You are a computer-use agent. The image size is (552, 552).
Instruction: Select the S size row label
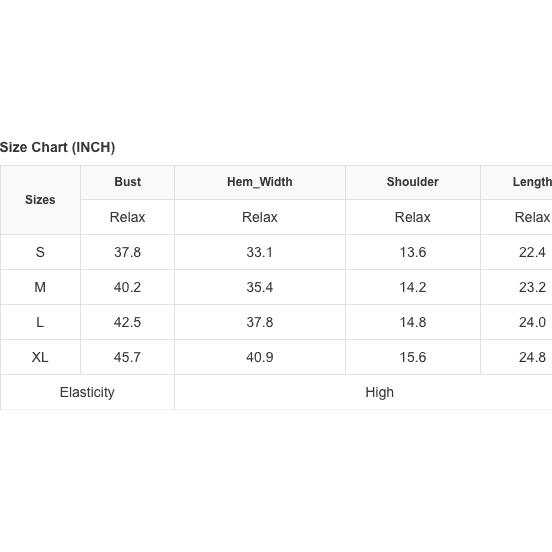pyautogui.click(x=40, y=252)
